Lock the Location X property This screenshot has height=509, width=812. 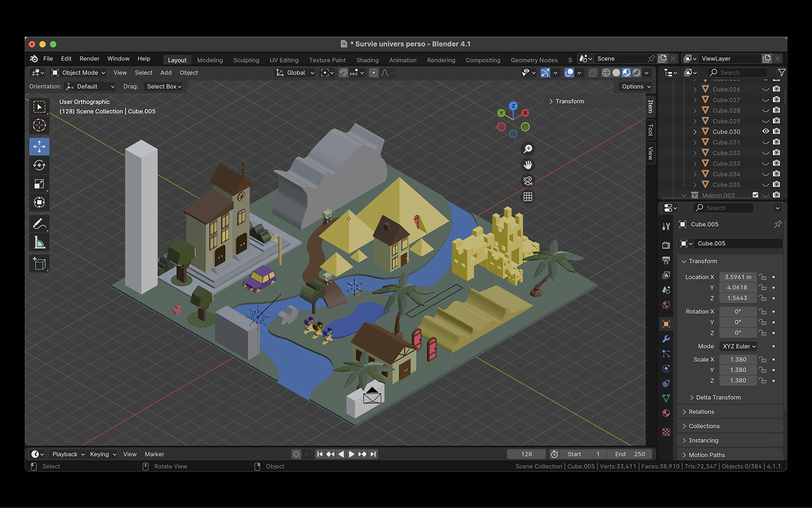pyautogui.click(x=763, y=277)
